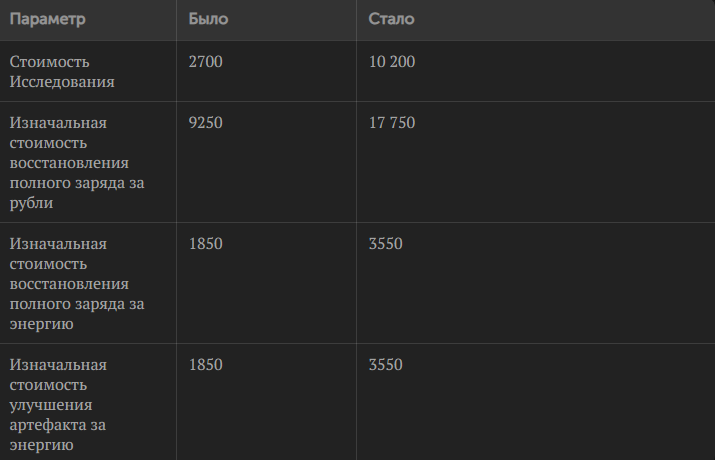The image size is (715, 460).
Task: Select the old research cost value 2700
Action: (x=205, y=62)
